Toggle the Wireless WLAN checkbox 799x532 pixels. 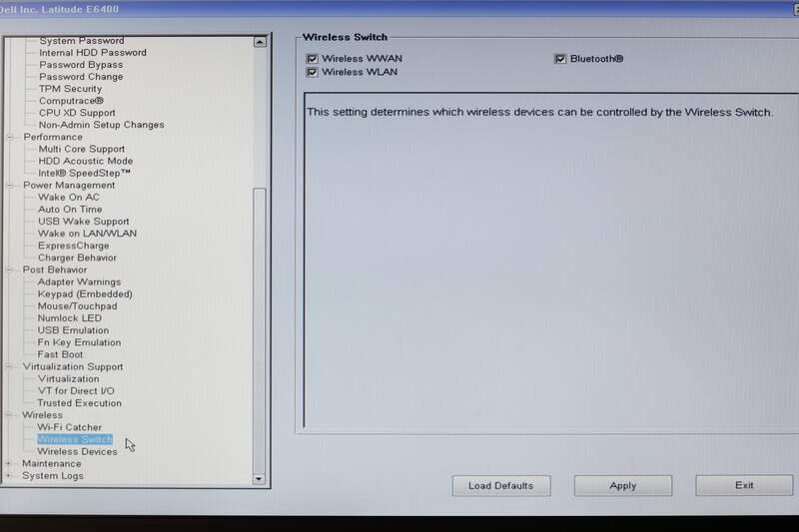point(312,72)
